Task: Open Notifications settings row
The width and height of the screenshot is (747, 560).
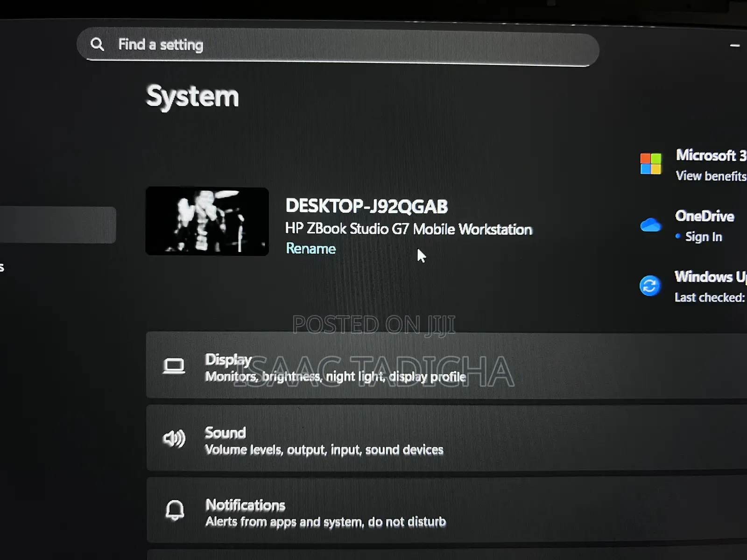Action: [446, 510]
